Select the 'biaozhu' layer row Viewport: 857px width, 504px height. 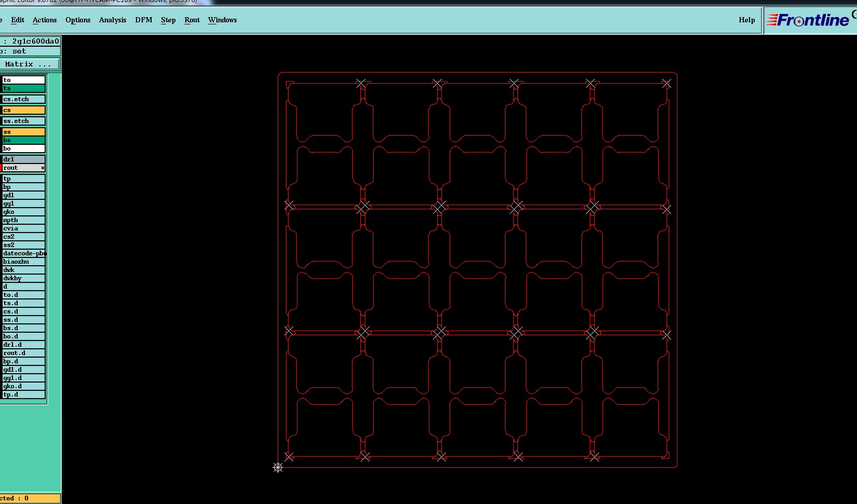click(x=23, y=262)
